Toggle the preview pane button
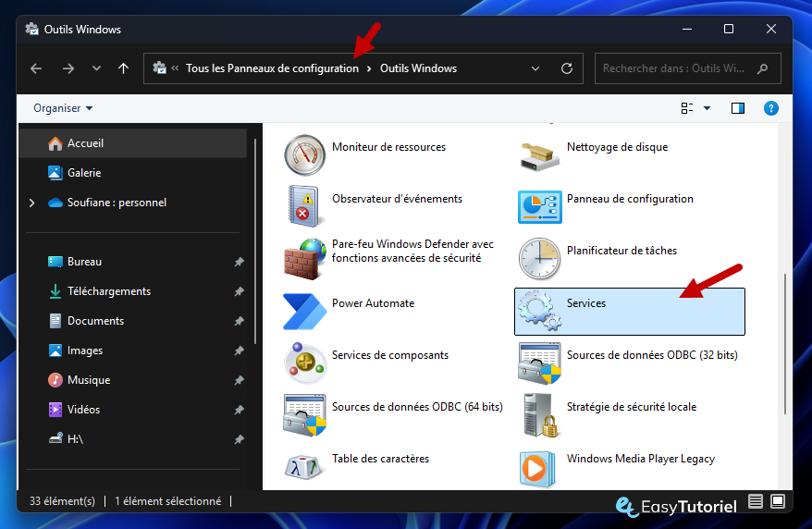812x529 pixels. [x=738, y=108]
